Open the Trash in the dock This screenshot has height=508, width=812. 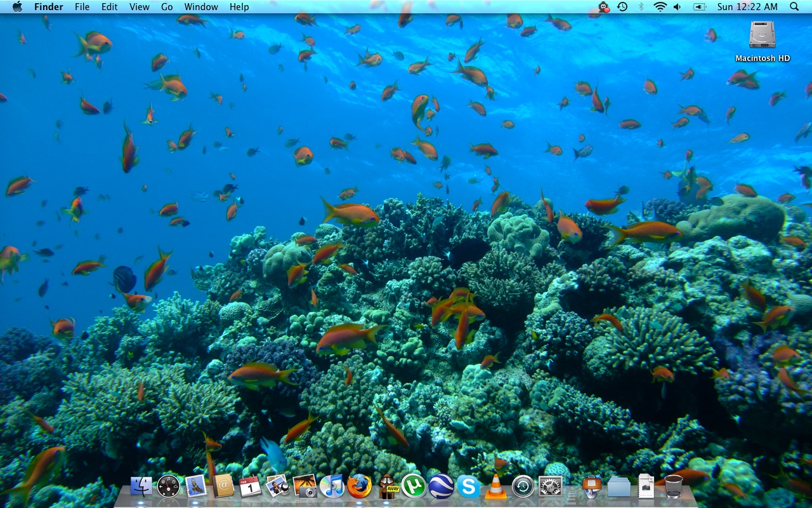coord(674,486)
